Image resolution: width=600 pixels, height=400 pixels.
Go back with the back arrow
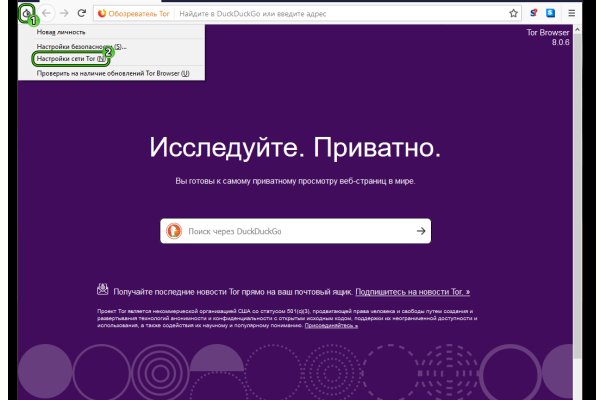(x=45, y=14)
